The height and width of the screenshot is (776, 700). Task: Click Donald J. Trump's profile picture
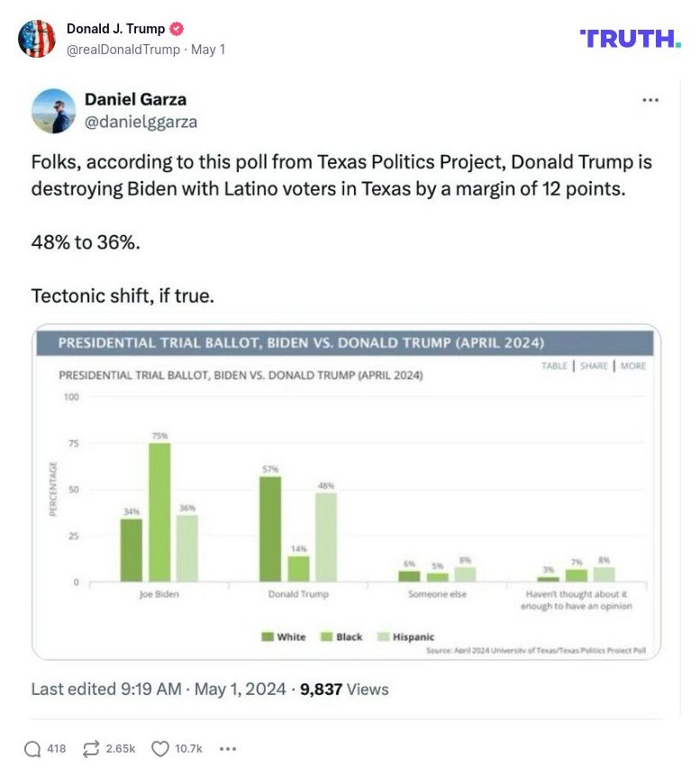pos(37,38)
